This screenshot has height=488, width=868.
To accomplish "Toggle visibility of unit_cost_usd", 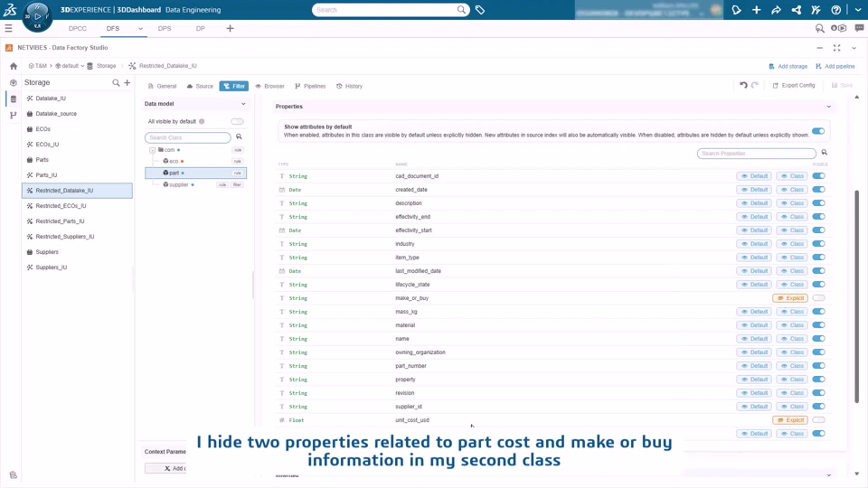I will click(x=818, y=420).
